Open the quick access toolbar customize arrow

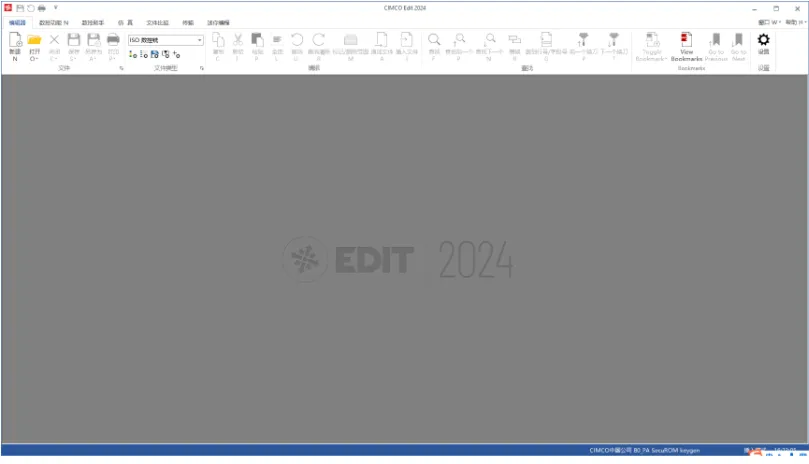(55, 8)
